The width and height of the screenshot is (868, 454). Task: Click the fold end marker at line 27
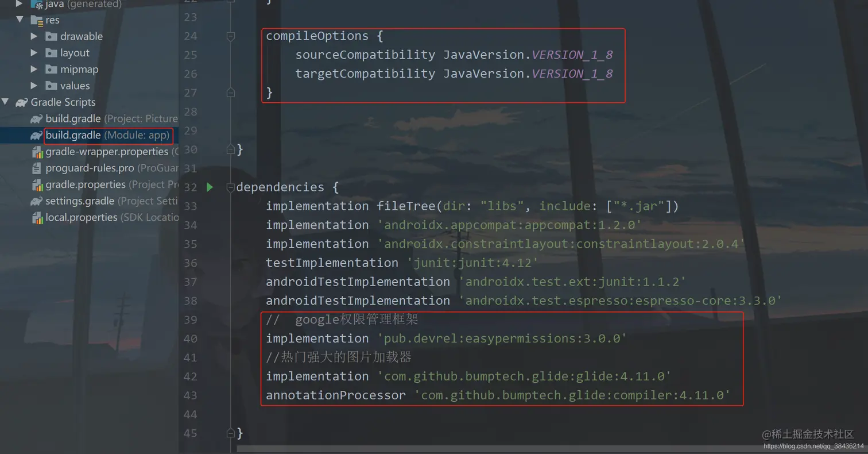[x=231, y=92]
